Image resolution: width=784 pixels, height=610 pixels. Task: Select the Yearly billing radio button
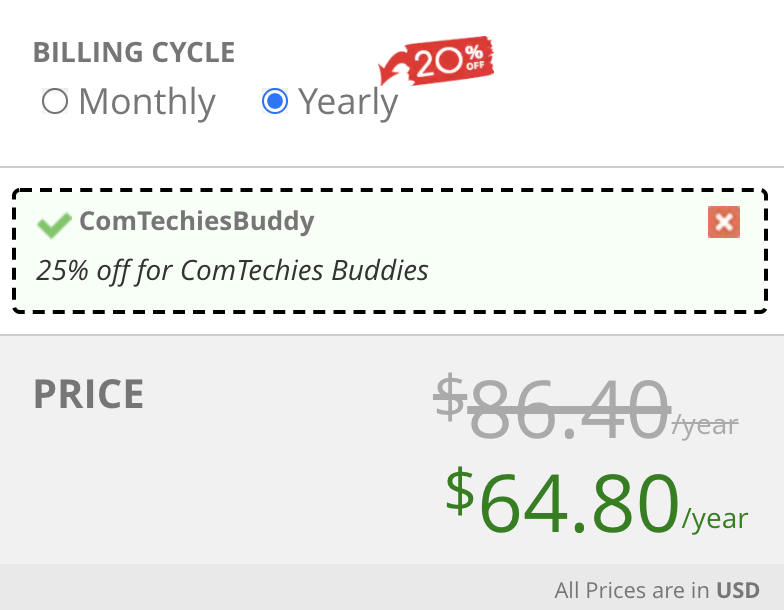click(275, 101)
